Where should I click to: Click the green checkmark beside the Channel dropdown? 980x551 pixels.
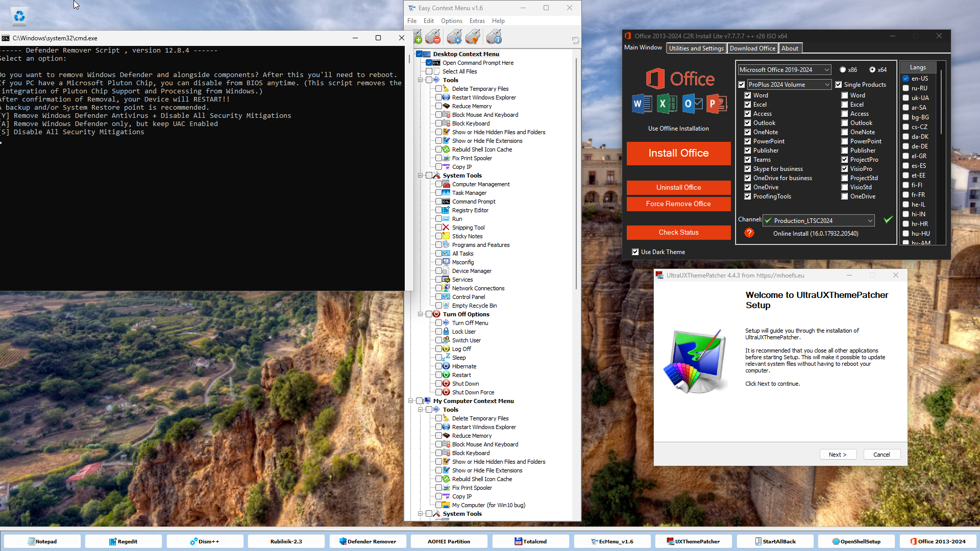[x=888, y=219]
